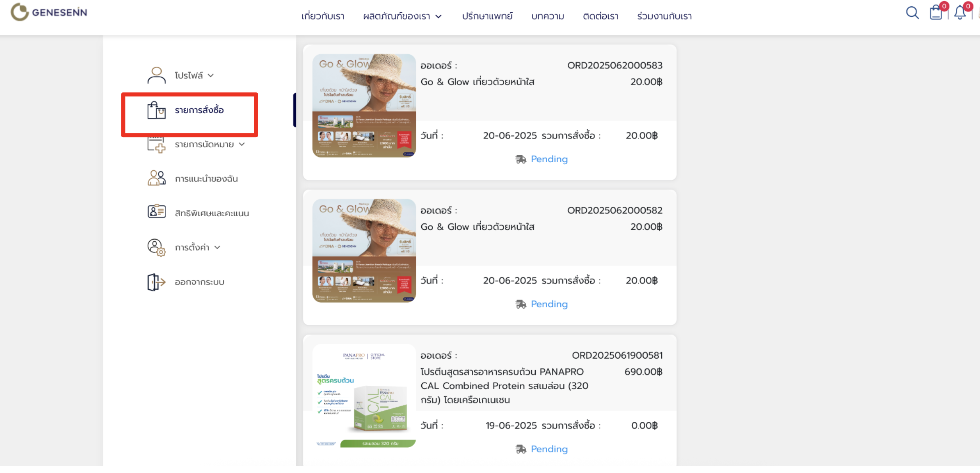Go to เกี่ยวกับเรา menu item
This screenshot has height=473, width=980.
(323, 16)
